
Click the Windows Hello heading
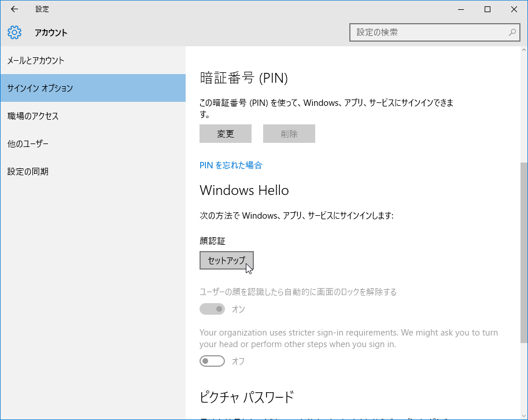(244, 190)
